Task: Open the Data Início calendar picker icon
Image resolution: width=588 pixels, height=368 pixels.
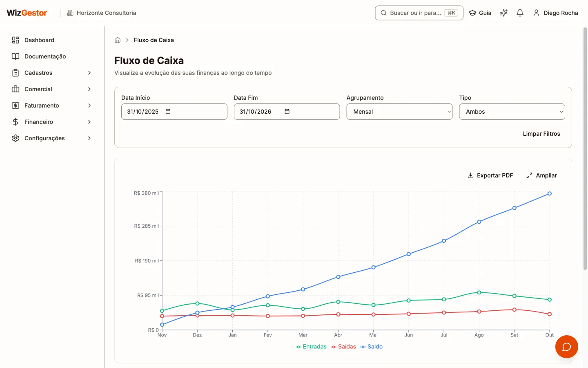Action: 168,112
